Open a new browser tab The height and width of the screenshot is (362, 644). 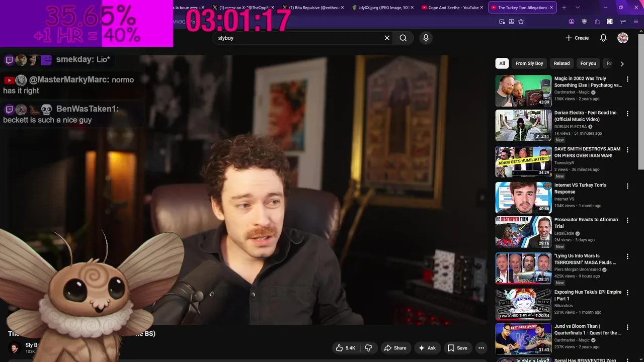564,8
